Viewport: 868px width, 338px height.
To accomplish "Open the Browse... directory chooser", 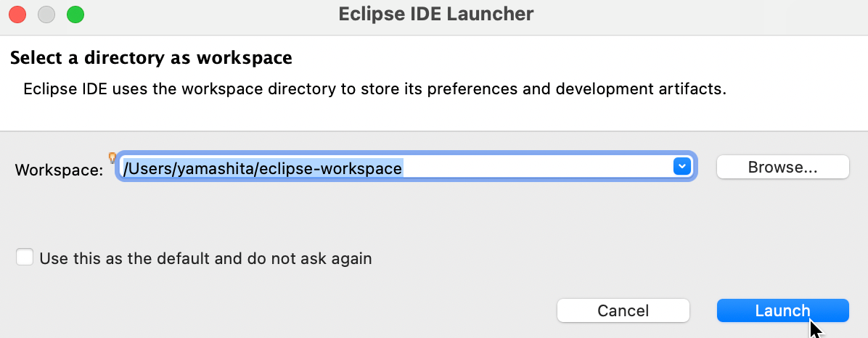I will (783, 167).
